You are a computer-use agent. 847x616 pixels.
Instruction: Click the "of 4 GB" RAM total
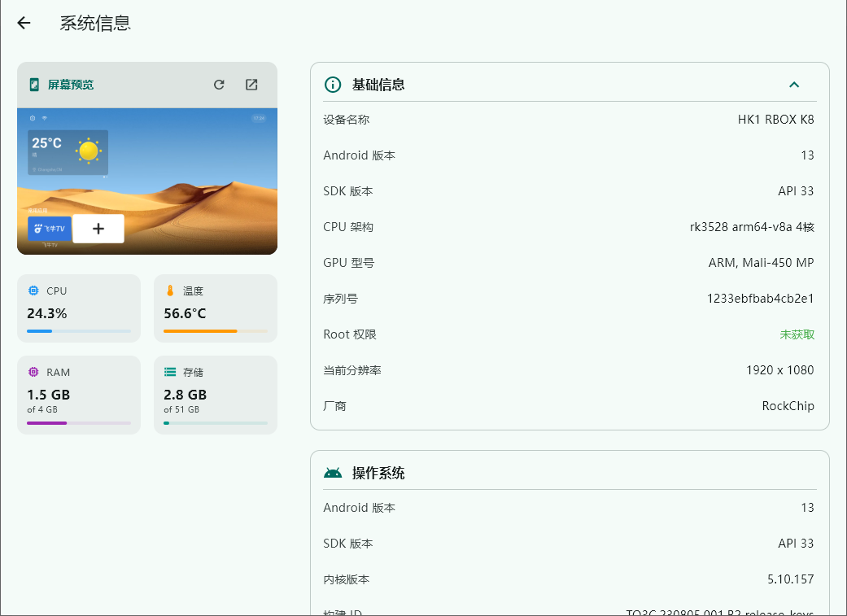pos(42,409)
